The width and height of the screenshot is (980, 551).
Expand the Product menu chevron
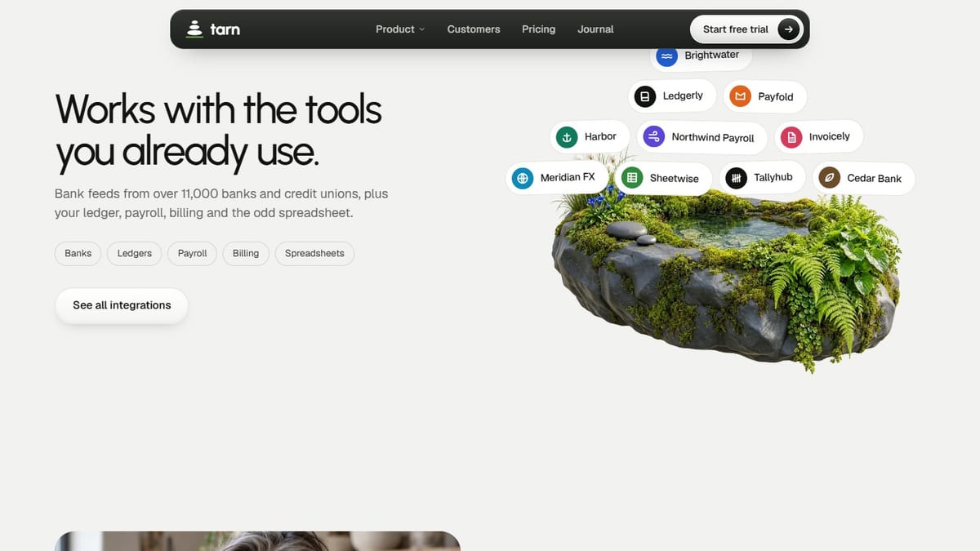point(422,29)
